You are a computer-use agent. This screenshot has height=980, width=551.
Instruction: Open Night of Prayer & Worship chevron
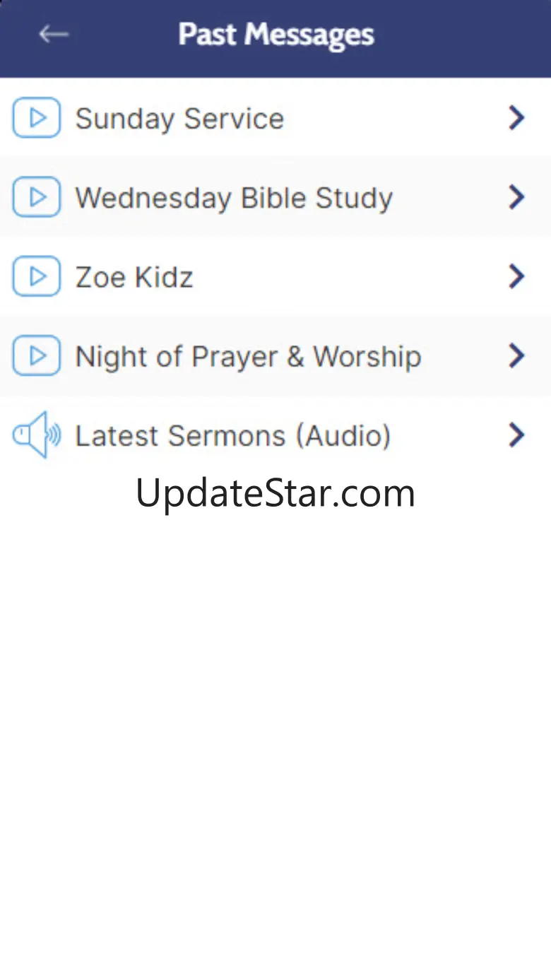pos(516,355)
